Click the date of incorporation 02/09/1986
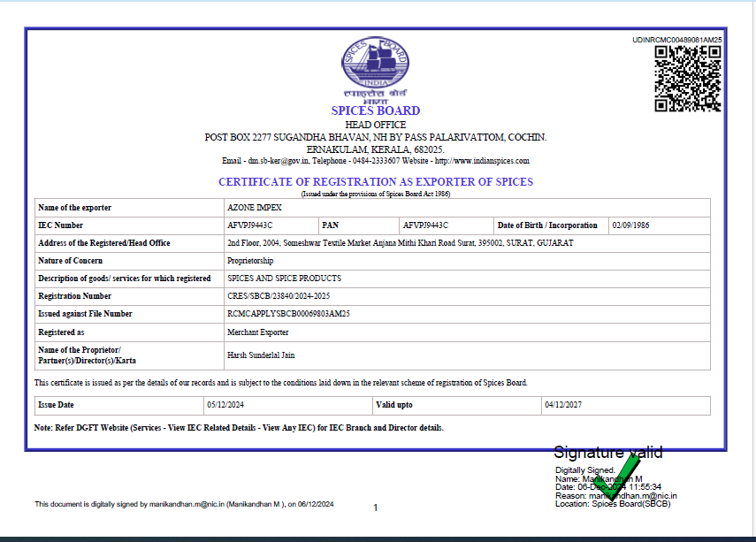 [630, 225]
